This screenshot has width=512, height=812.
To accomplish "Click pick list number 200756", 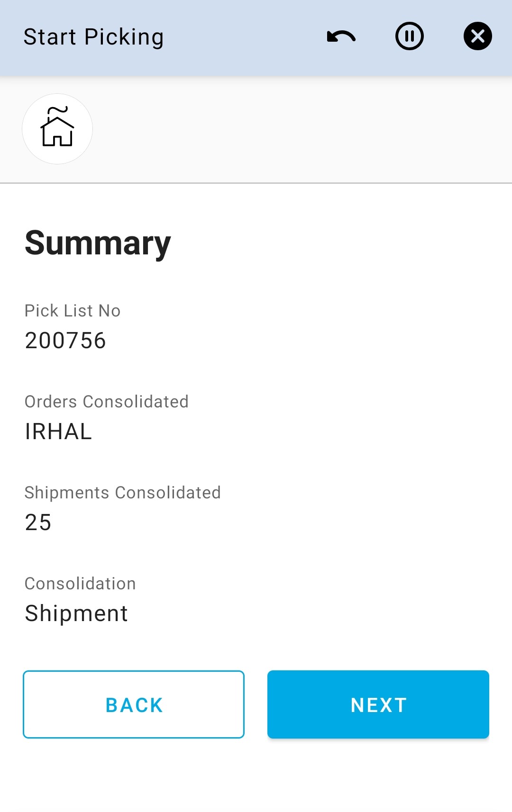I will tap(65, 341).
